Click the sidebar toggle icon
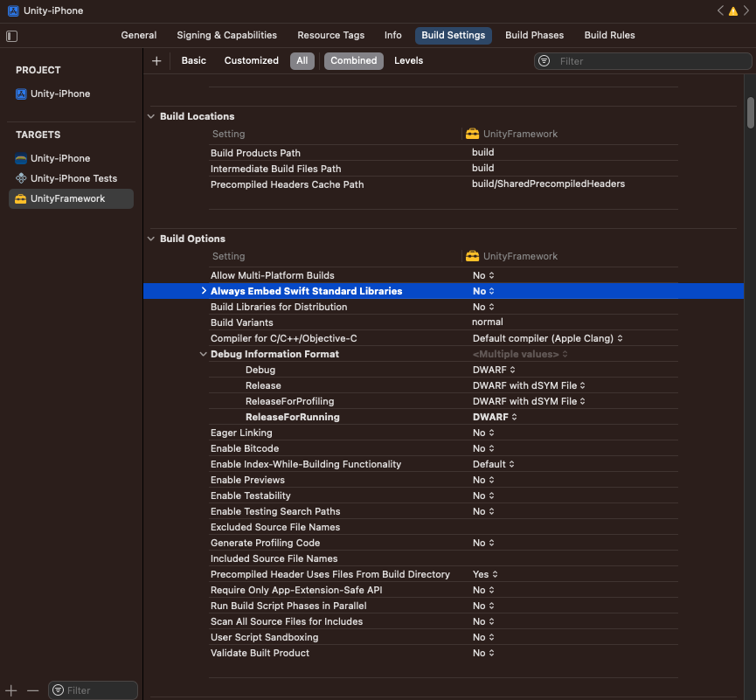Viewport: 756px width, 700px height. point(11,36)
